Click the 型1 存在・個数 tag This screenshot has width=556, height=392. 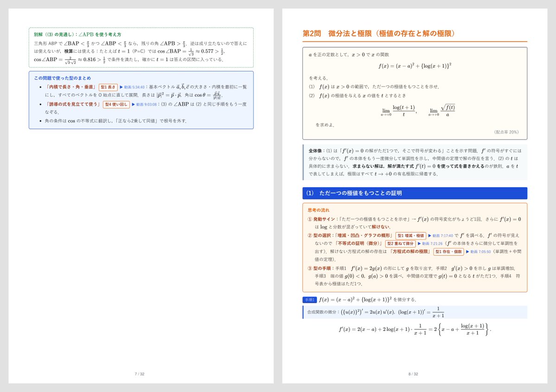[x=448, y=252]
